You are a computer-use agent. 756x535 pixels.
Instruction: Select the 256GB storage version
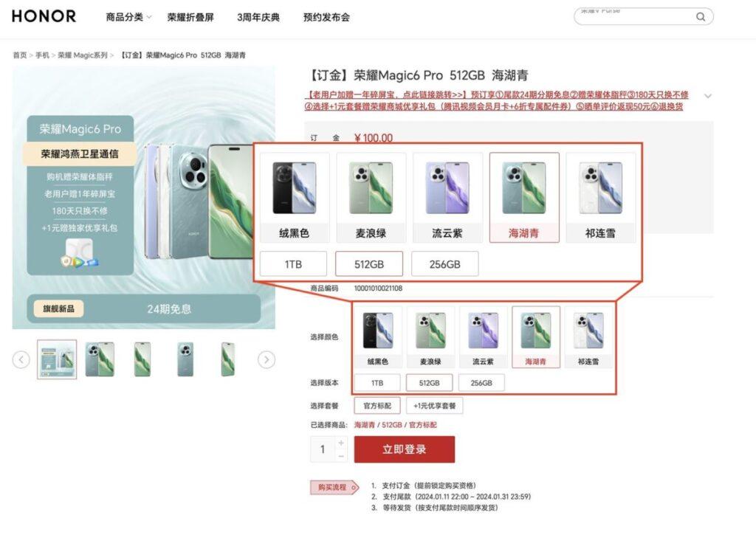[481, 383]
